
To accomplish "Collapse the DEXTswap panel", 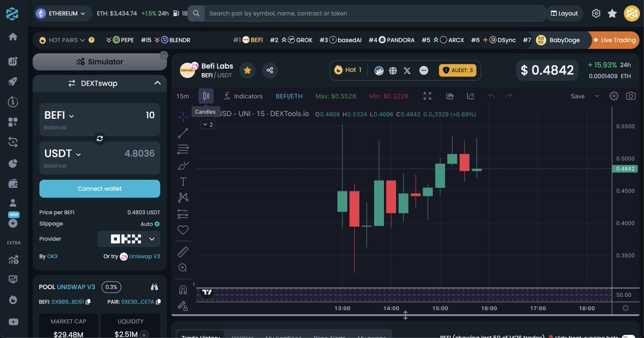I will coord(157,83).
